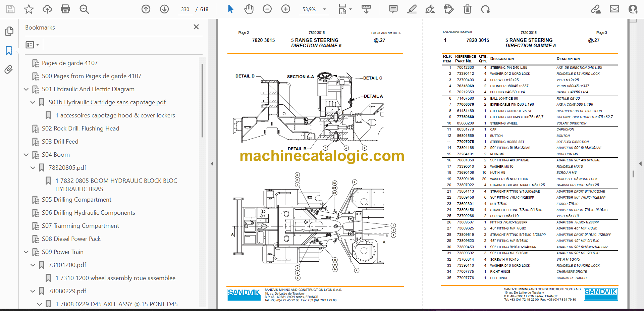Expand right pane with arrow handle
The height and width of the screenshot is (311, 644).
(640, 164)
